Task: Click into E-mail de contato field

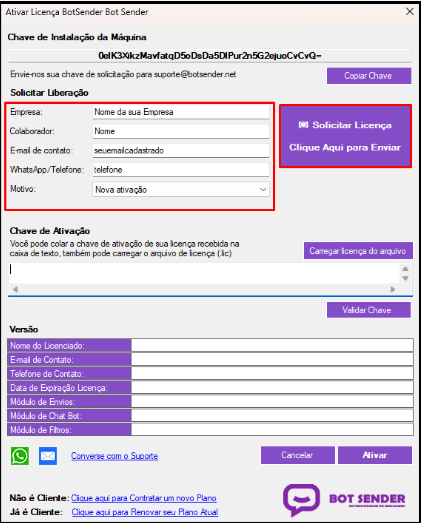Action: 181,150
